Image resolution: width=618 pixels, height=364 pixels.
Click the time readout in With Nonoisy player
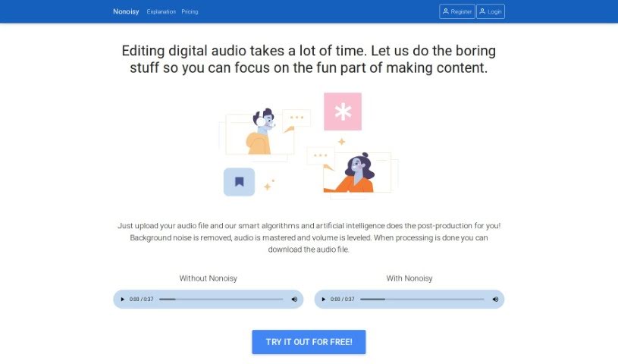pos(343,300)
